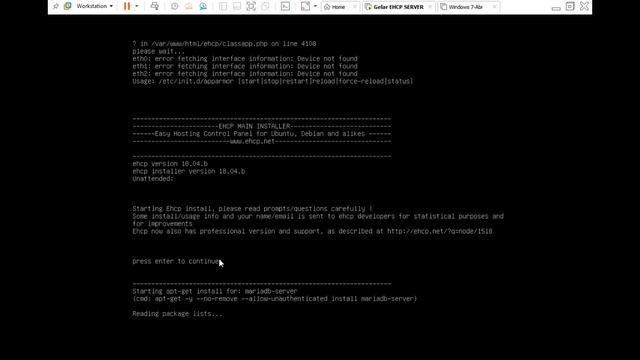Viewport: 640px width, 360px height.
Task: Expand the power options arrow beside pause
Action: [137, 6]
